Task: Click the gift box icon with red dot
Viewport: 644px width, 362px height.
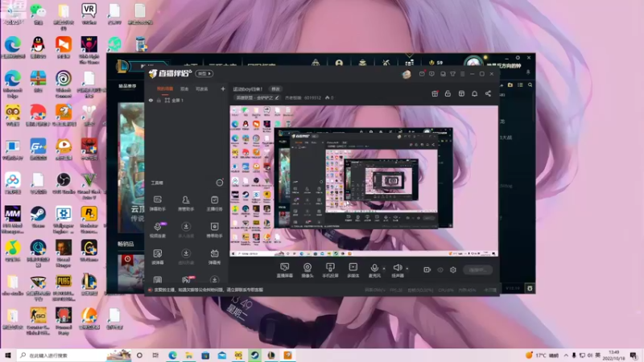Action: click(435, 93)
